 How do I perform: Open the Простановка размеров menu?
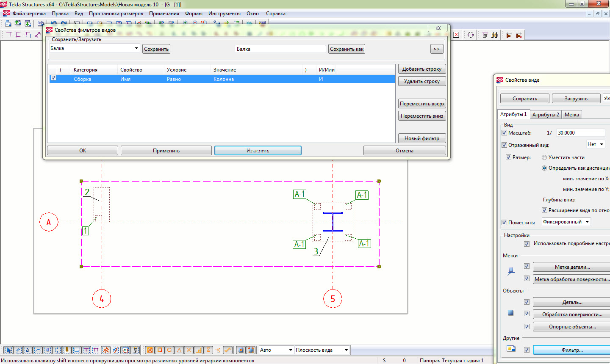(116, 14)
